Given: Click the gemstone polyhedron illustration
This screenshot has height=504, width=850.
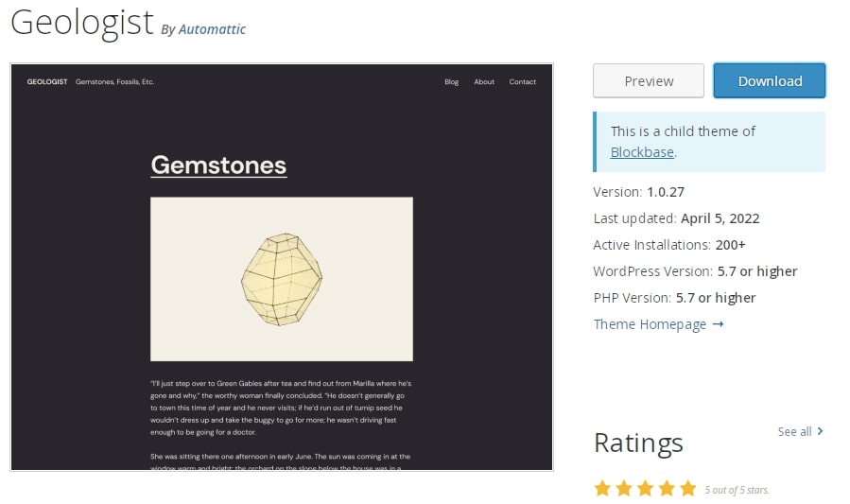Looking at the screenshot, I should pos(282,279).
